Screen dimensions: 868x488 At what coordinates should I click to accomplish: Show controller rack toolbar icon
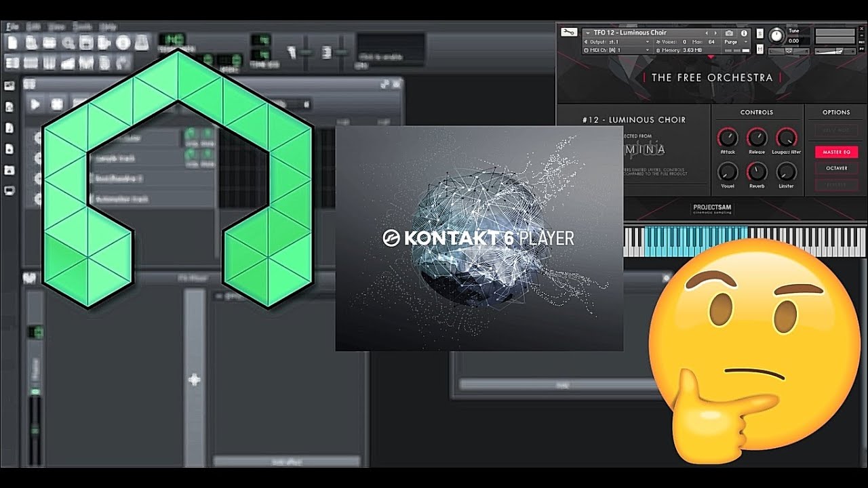[x=123, y=62]
